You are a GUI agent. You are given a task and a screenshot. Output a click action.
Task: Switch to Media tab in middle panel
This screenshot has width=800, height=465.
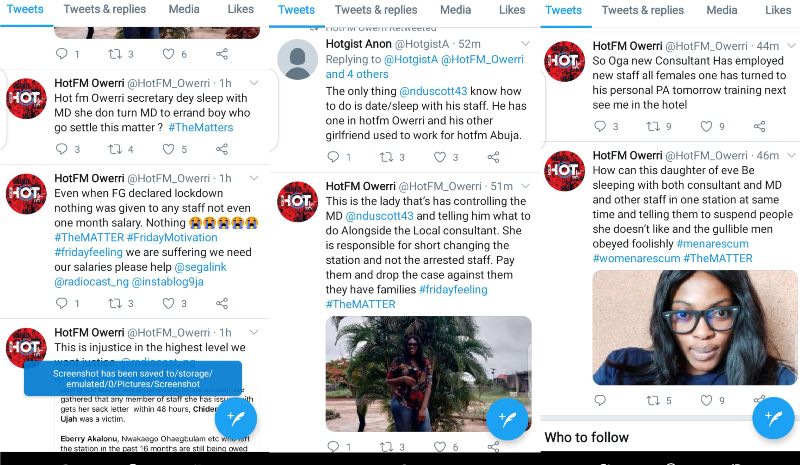tap(455, 10)
